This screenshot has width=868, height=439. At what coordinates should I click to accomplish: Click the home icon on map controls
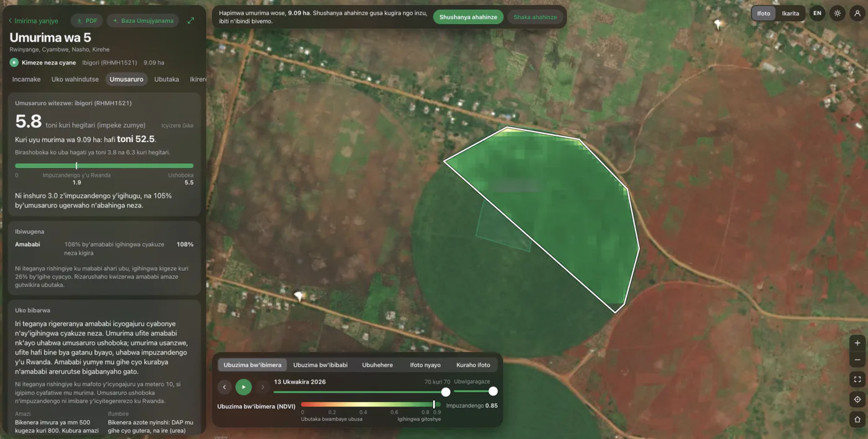(857, 419)
